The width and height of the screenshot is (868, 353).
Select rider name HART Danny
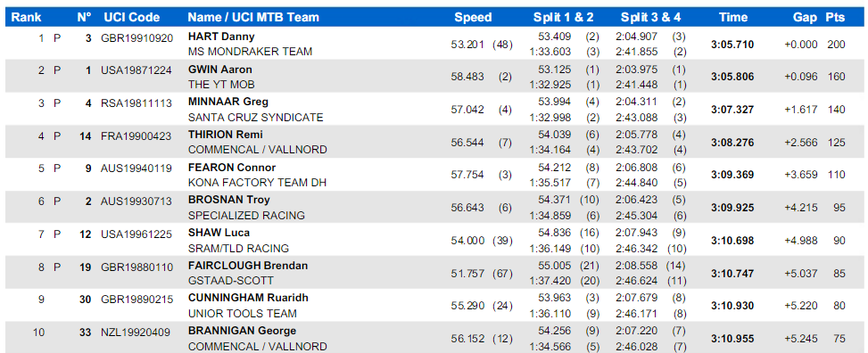click(x=221, y=37)
